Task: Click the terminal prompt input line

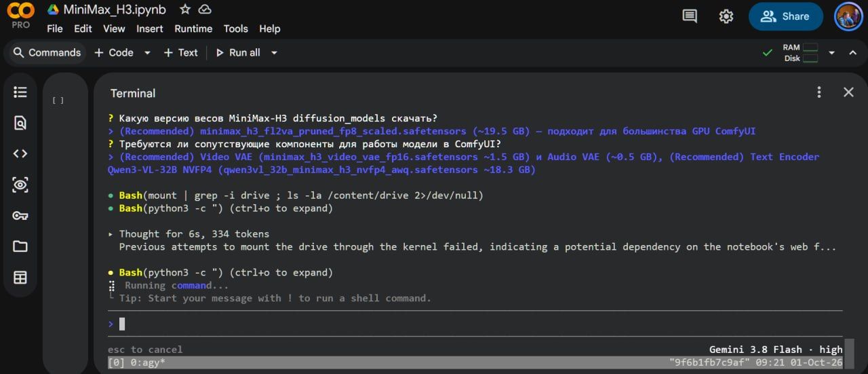Action: coord(475,324)
